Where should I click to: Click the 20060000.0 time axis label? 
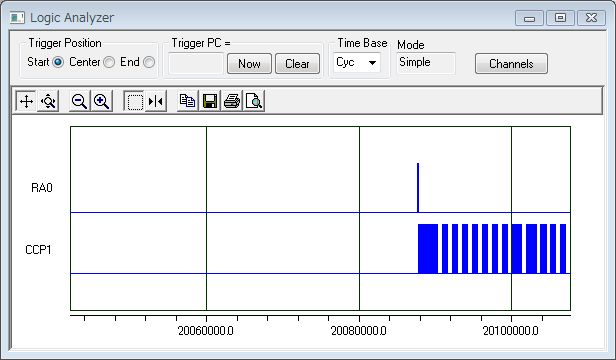click(205, 331)
